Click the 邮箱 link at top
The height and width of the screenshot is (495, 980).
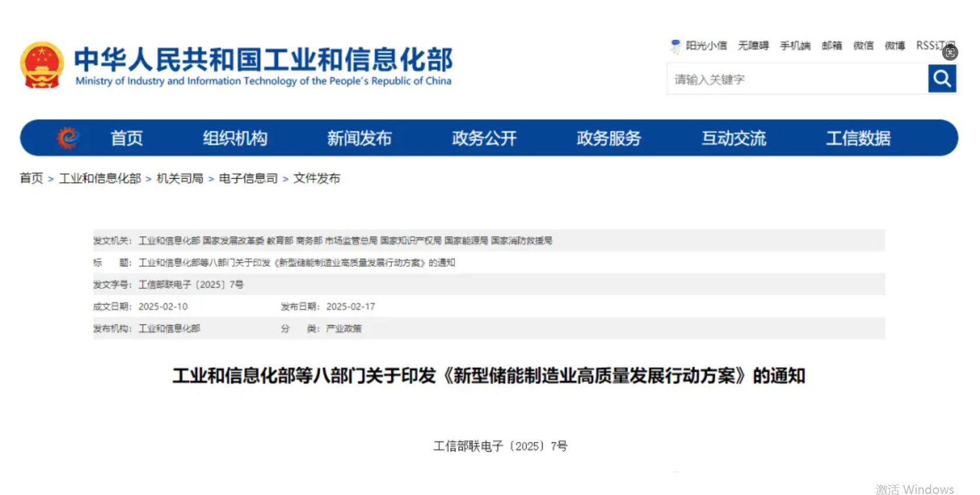832,46
